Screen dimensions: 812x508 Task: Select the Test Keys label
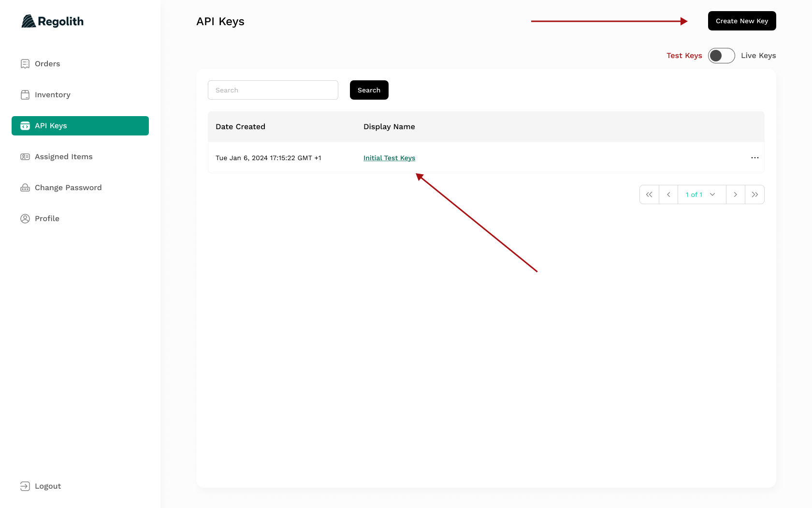(x=684, y=56)
